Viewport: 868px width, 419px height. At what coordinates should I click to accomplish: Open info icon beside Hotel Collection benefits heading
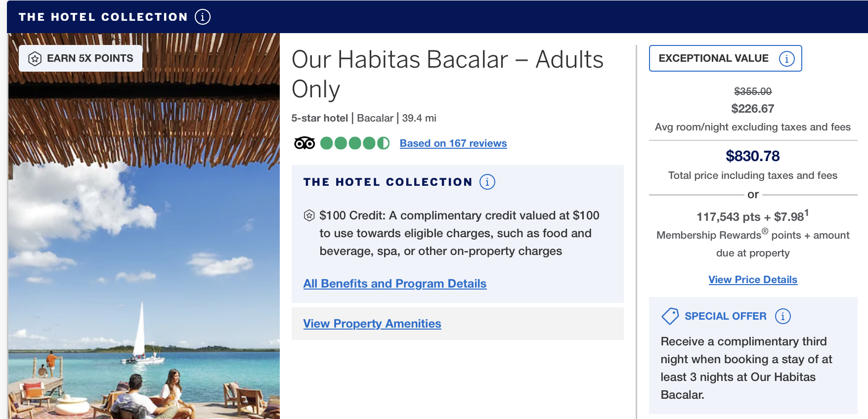tap(487, 182)
